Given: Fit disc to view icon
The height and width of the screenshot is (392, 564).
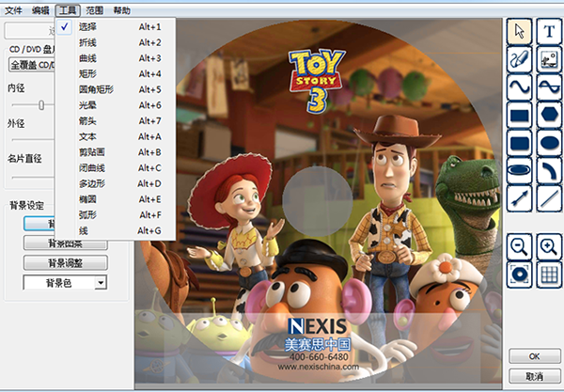Looking at the screenshot, I should pyautogui.click(x=519, y=274).
